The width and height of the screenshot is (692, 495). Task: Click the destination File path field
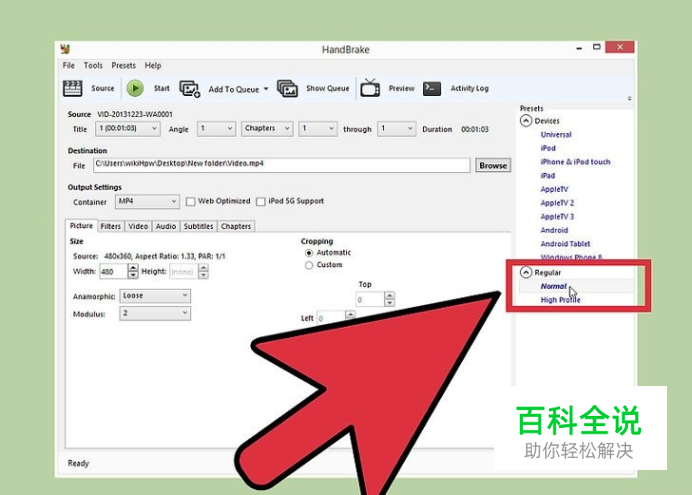(x=282, y=165)
